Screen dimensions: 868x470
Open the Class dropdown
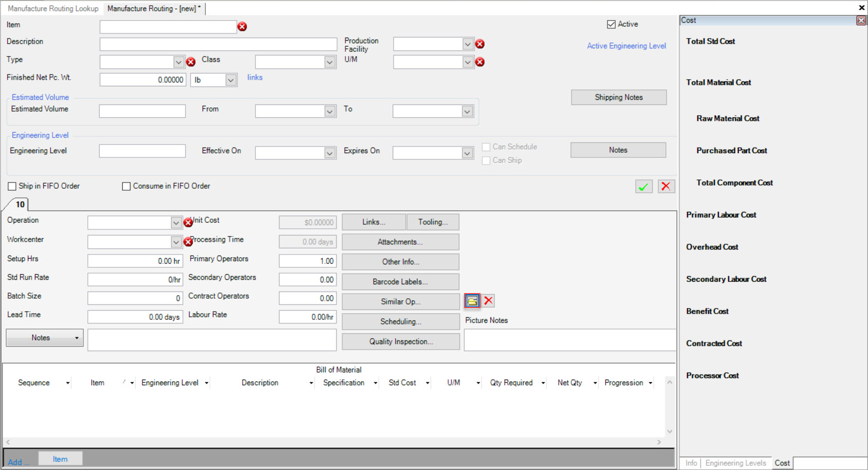coord(330,62)
